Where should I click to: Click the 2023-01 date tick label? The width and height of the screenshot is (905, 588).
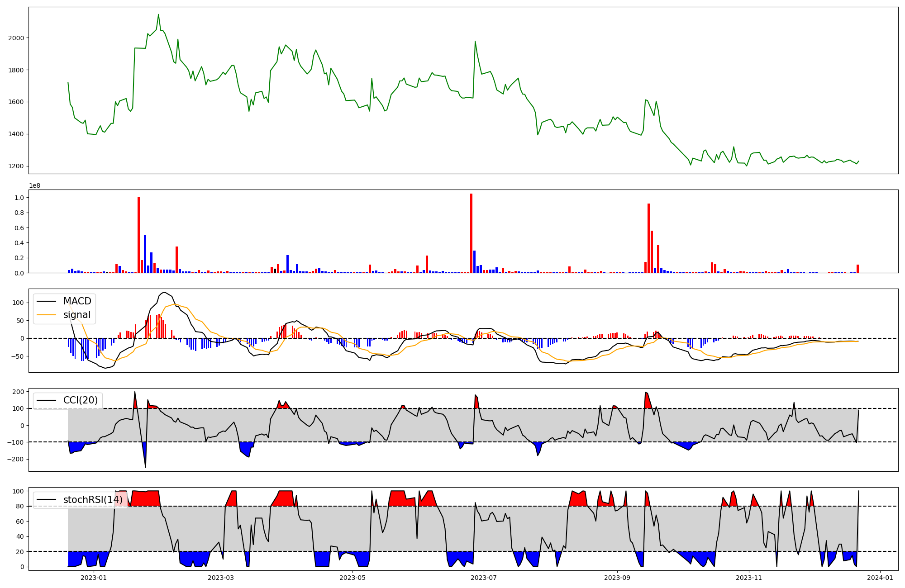tap(94, 578)
